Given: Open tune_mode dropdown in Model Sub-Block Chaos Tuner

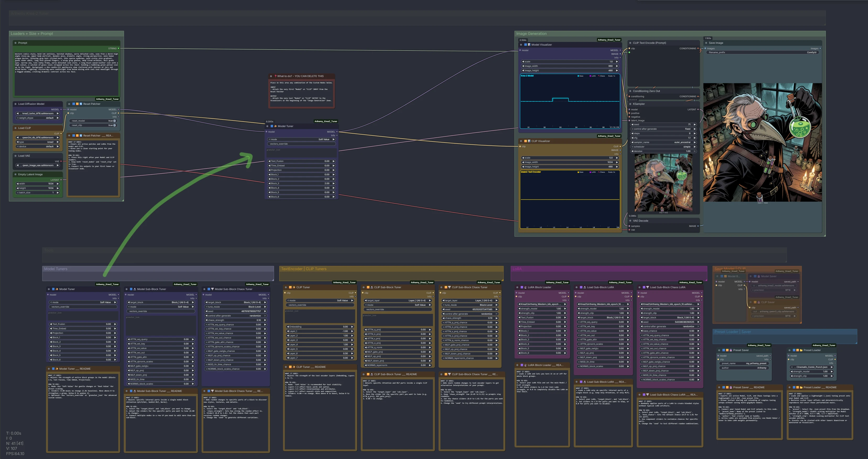Looking at the screenshot, I should pyautogui.click(x=236, y=307).
